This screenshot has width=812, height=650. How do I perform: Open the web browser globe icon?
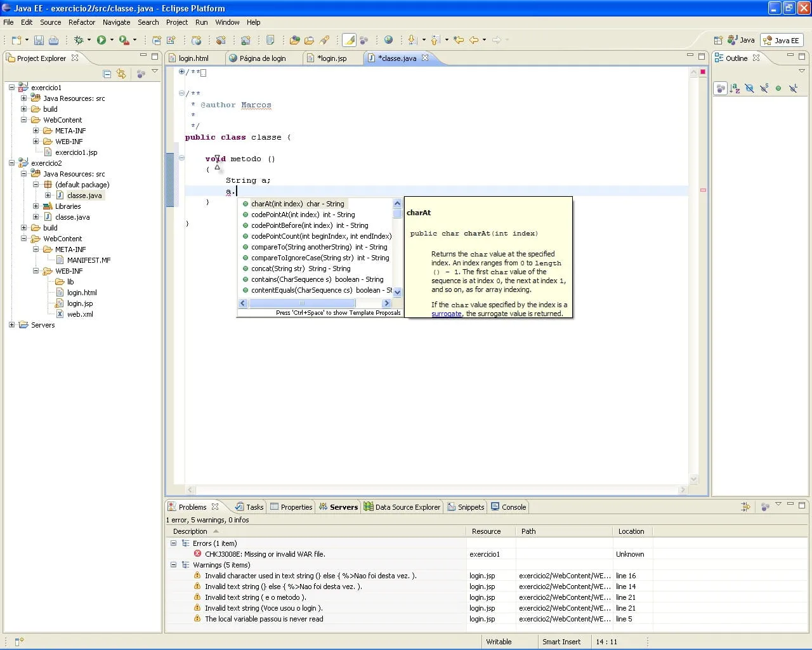(388, 40)
